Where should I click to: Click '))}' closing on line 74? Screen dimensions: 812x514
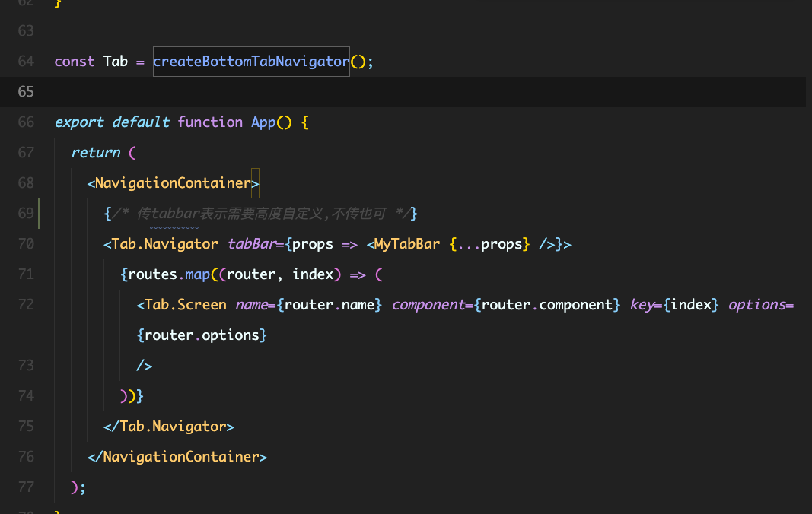click(x=132, y=396)
